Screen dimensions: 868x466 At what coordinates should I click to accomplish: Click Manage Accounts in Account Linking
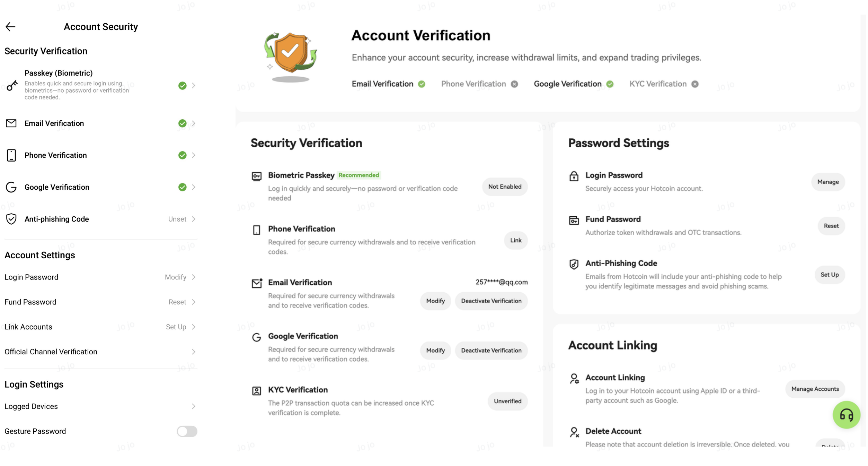[815, 389]
